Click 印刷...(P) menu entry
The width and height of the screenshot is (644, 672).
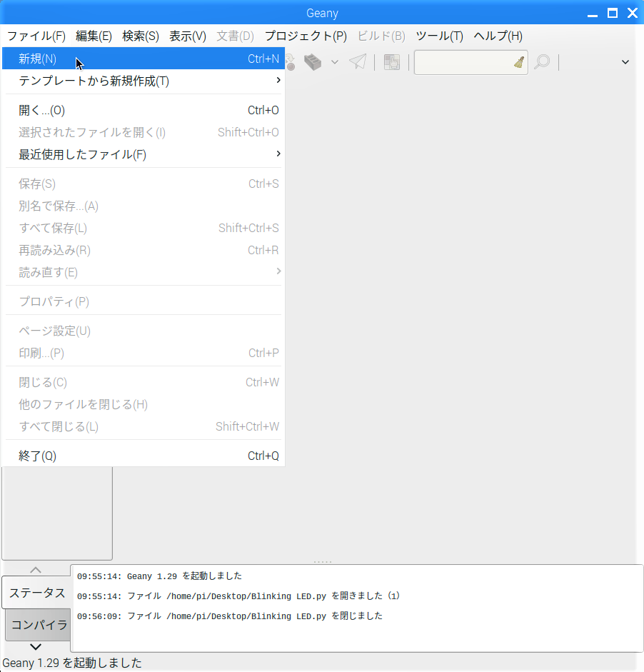pyautogui.click(x=144, y=353)
